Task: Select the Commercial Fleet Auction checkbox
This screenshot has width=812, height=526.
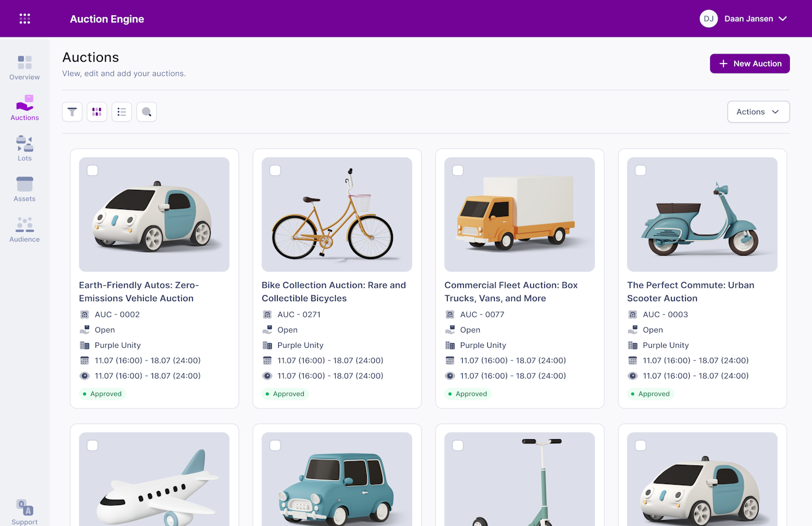Action: point(458,171)
